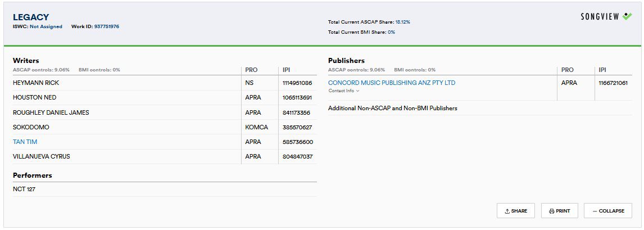Select the HEYMANN RICK writer row
The image size is (644, 230).
pyautogui.click(x=165, y=83)
